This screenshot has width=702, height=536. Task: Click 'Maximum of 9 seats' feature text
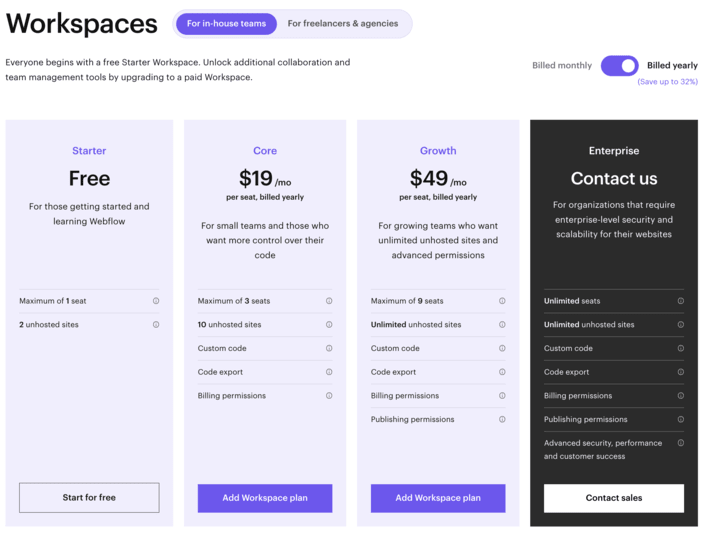pos(407,301)
